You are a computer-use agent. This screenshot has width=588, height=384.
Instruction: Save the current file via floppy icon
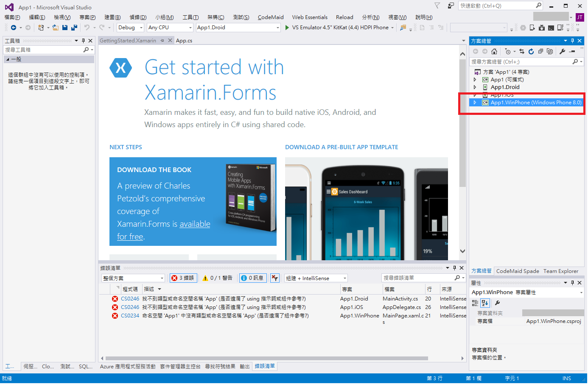(65, 28)
